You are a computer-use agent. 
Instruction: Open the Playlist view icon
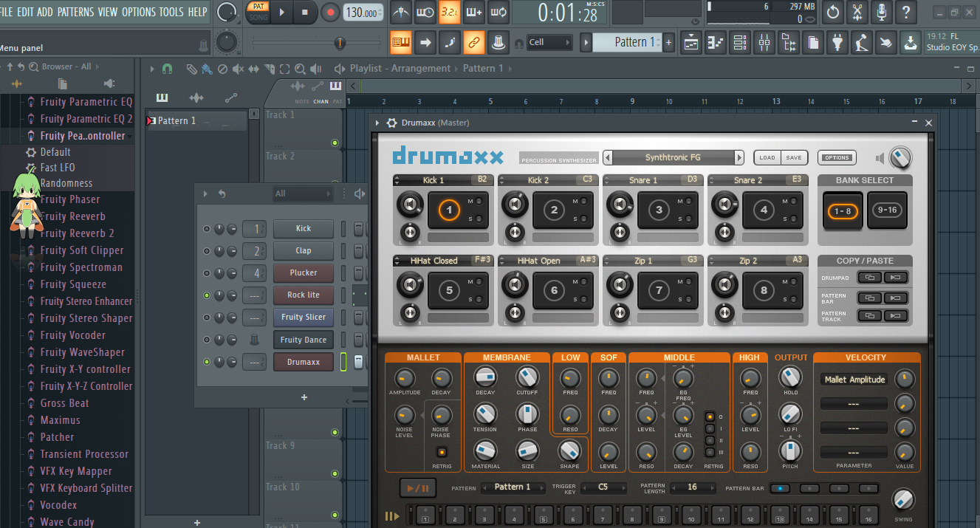coord(691,43)
